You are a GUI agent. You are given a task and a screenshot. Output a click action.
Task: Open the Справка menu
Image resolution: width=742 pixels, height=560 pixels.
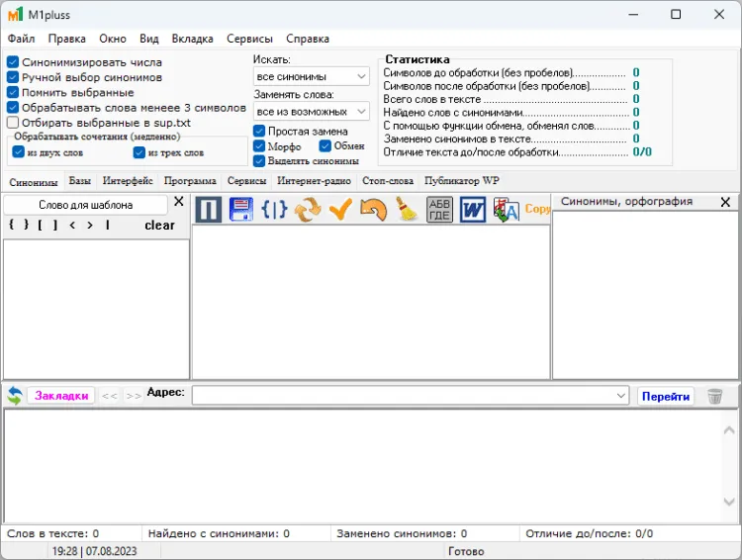[x=308, y=39]
